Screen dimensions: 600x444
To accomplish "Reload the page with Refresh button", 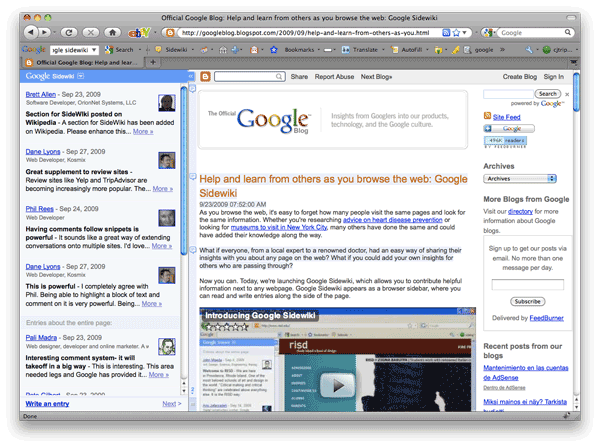I will click(69, 33).
